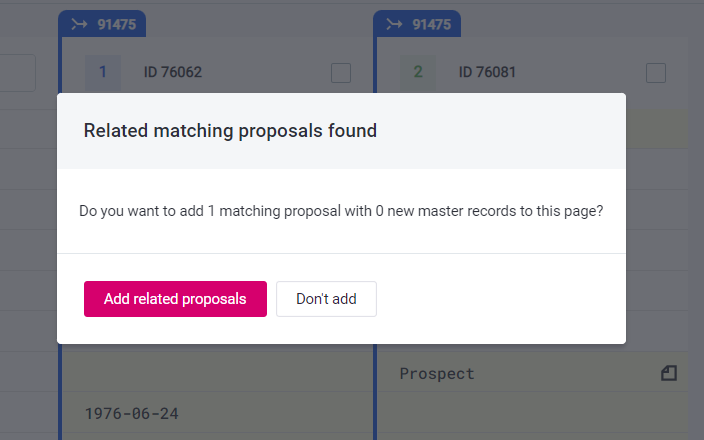Click the note icon beside Prospect
Image resolution: width=704 pixels, height=440 pixels.
(x=668, y=373)
